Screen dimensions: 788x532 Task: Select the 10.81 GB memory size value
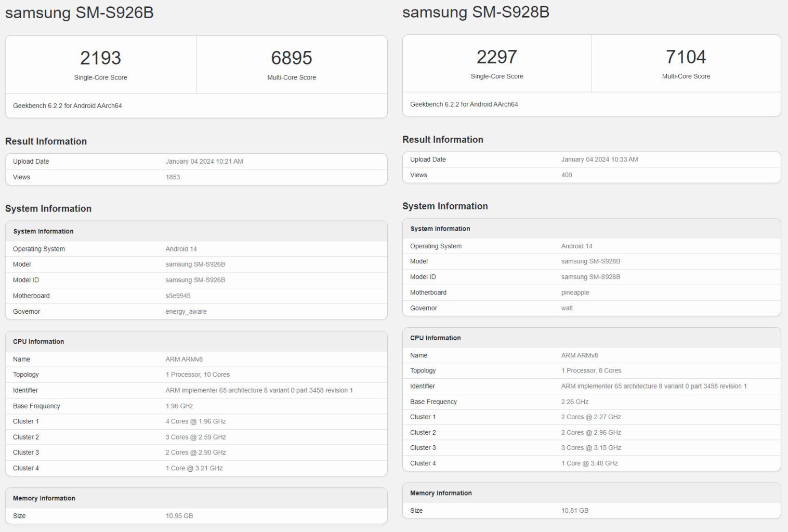tap(574, 511)
